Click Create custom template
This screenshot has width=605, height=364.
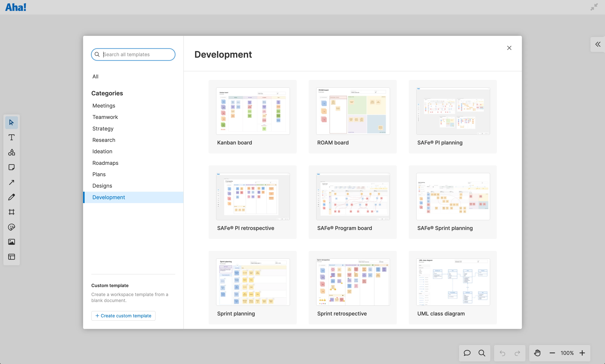click(123, 315)
